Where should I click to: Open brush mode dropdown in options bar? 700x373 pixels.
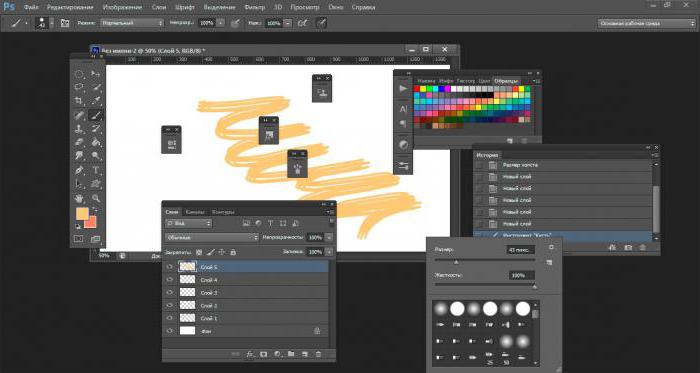coord(132,23)
